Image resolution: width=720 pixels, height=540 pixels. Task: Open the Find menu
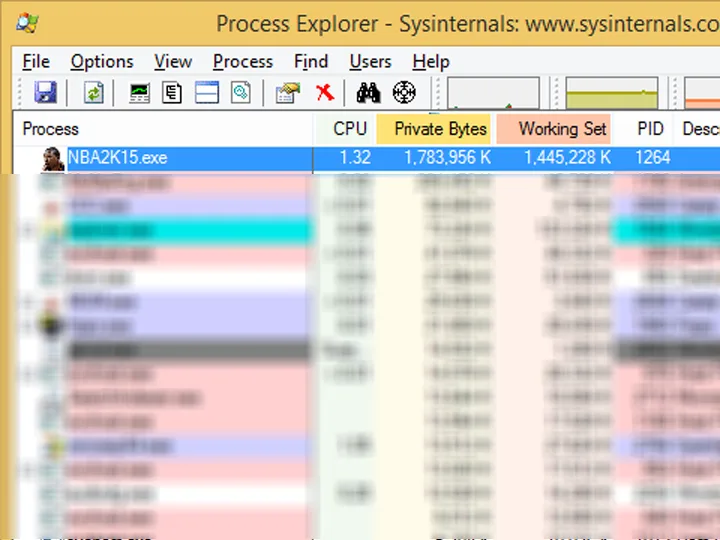coord(311,62)
